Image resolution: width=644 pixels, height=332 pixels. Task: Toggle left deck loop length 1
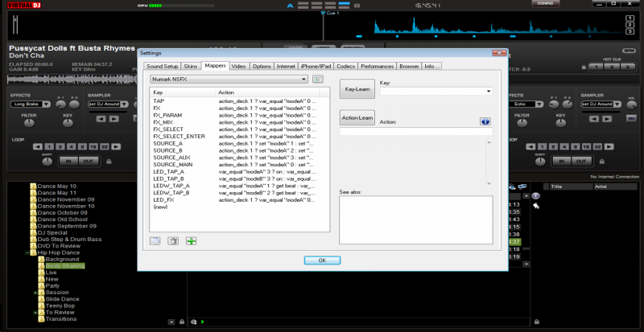click(x=49, y=146)
